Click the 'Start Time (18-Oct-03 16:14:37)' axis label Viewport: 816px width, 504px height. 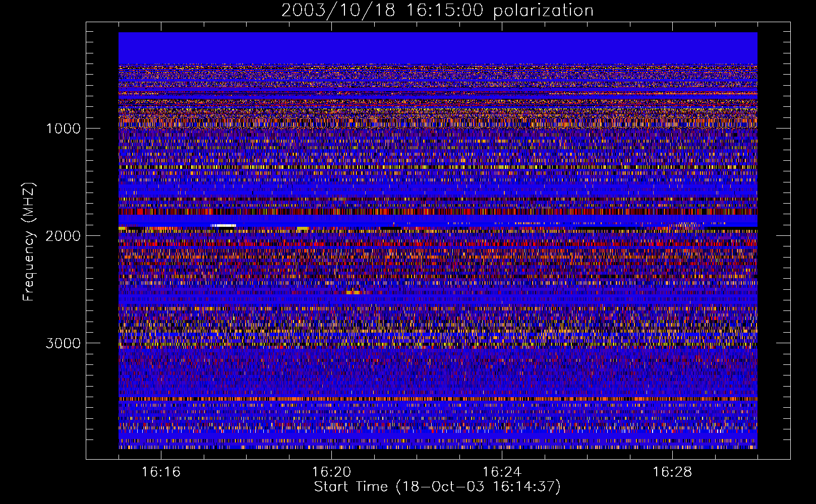click(x=437, y=487)
